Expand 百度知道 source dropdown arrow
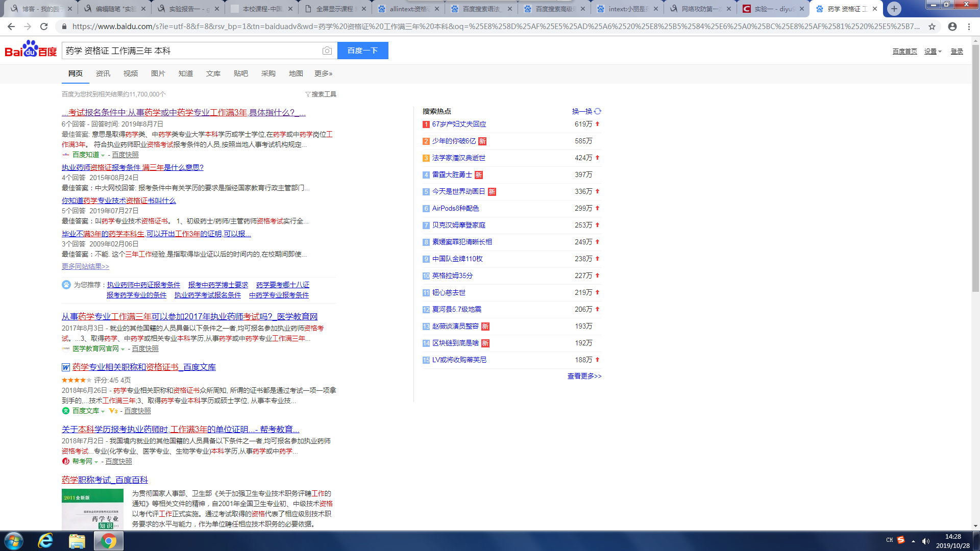This screenshot has width=980, height=551. pyautogui.click(x=103, y=155)
